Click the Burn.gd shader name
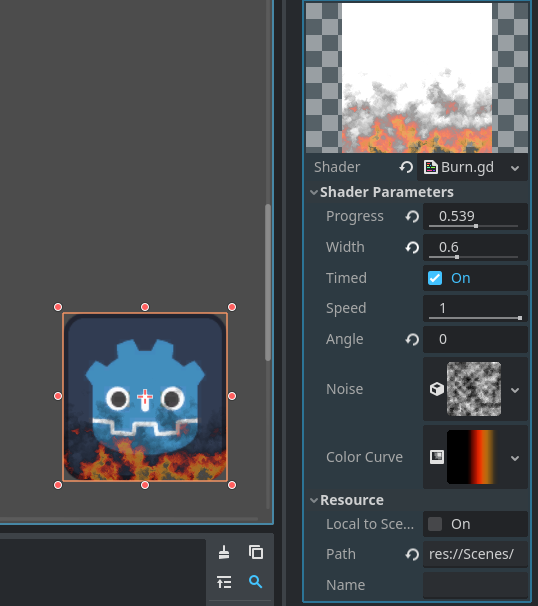 click(x=467, y=167)
